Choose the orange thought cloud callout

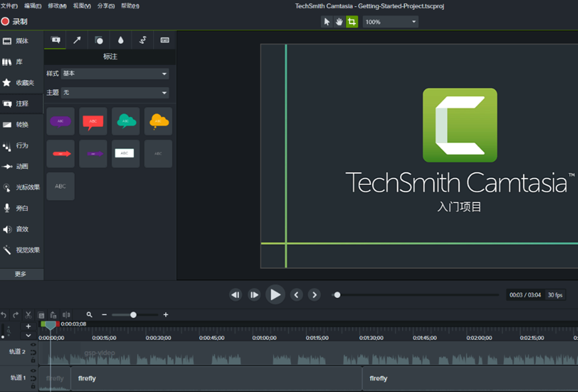coord(158,122)
